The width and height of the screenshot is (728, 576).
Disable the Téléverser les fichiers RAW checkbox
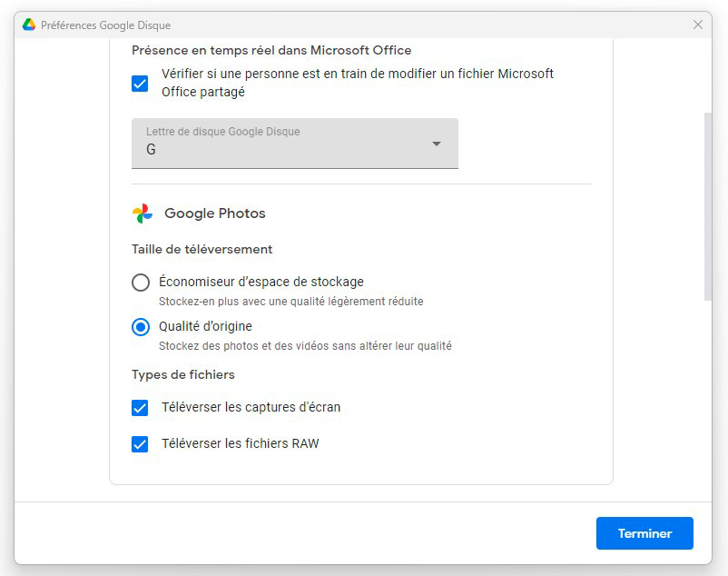(x=140, y=444)
